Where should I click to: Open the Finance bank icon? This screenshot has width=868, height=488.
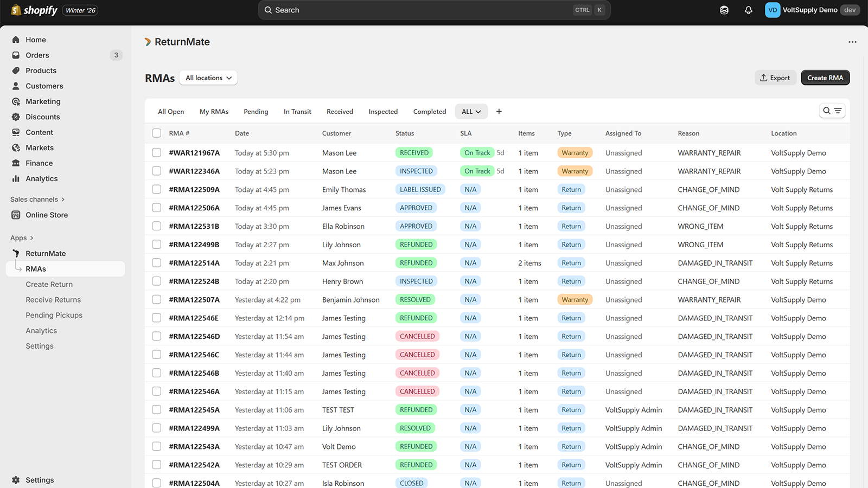[16, 163]
